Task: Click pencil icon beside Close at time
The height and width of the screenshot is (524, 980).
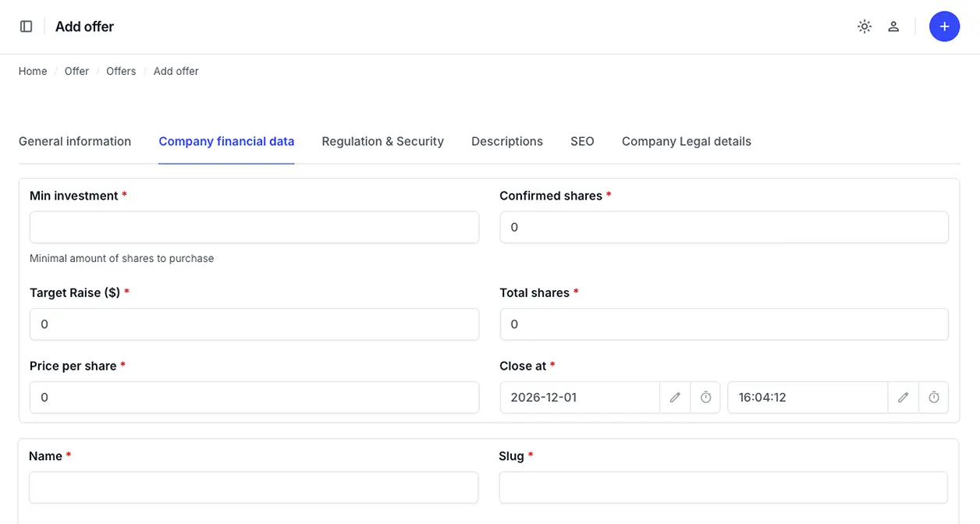Action: (903, 398)
